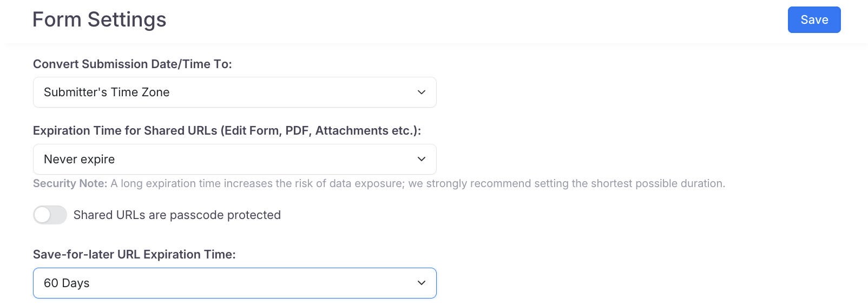Screen dimensions: 868x305
Task: Click the chevron arrow in Submitter's Time Zone field
Action: [x=422, y=92]
